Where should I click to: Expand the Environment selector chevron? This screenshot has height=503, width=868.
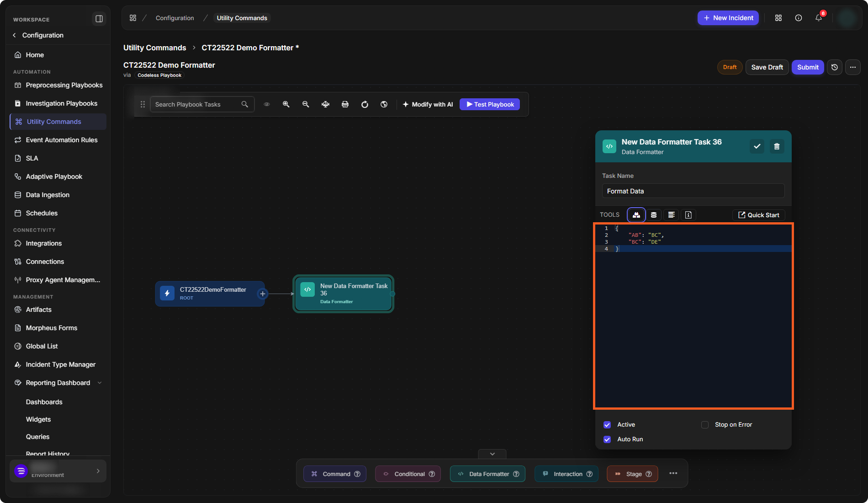98,471
